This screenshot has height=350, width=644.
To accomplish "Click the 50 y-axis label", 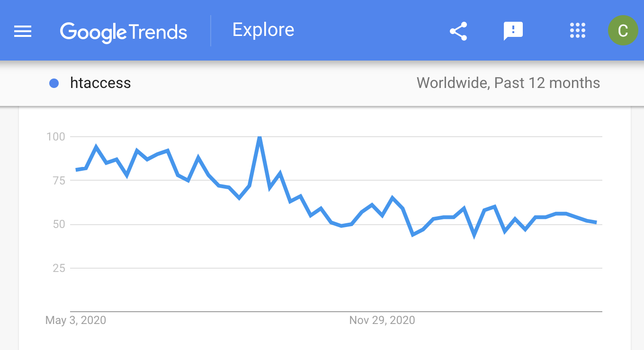I will pos(59,224).
